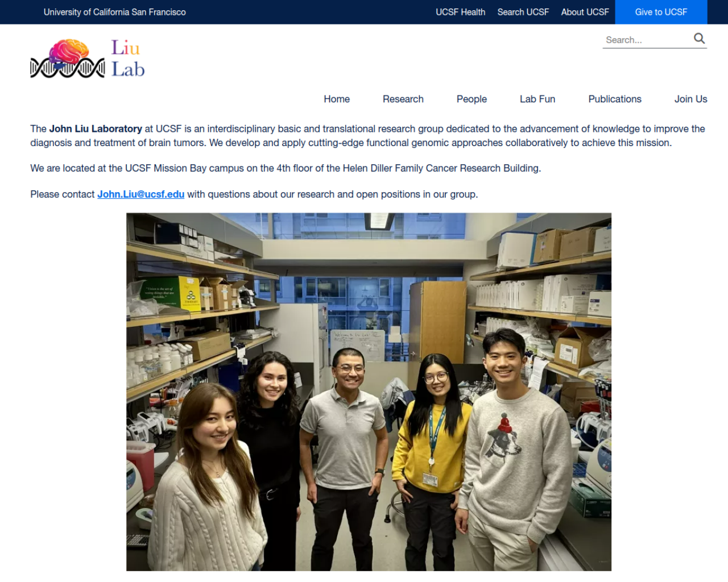Open the Research navigation item
Viewport: 728px width, 582px height.
pyautogui.click(x=403, y=99)
